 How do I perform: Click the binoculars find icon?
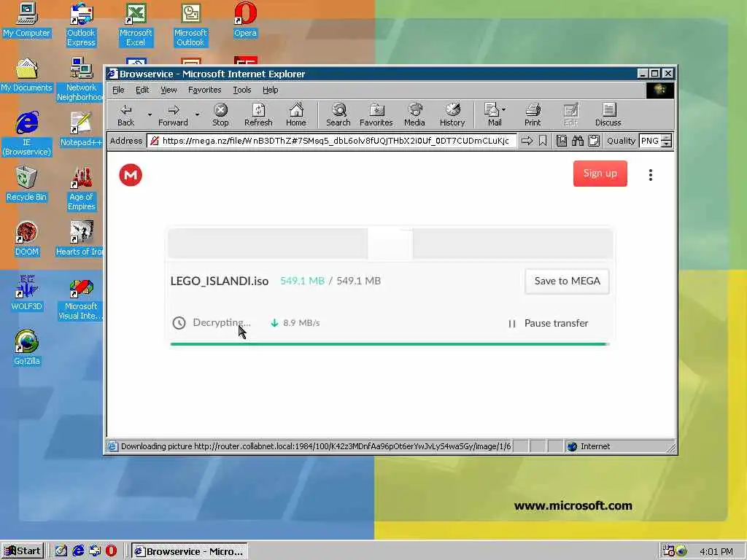578,141
